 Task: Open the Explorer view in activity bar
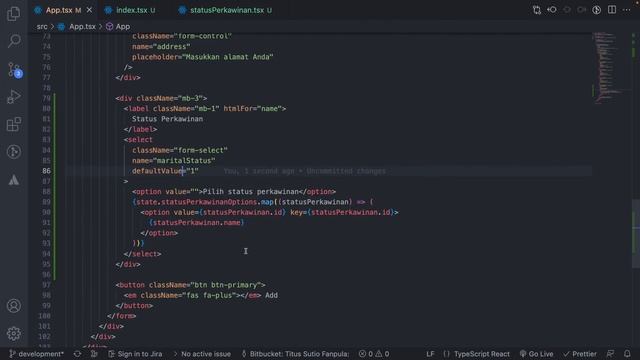click(x=14, y=14)
